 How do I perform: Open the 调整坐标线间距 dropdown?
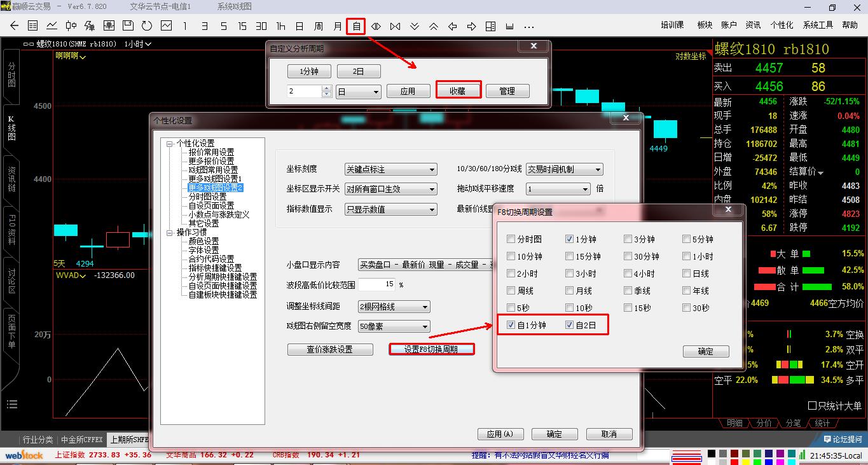(x=394, y=307)
